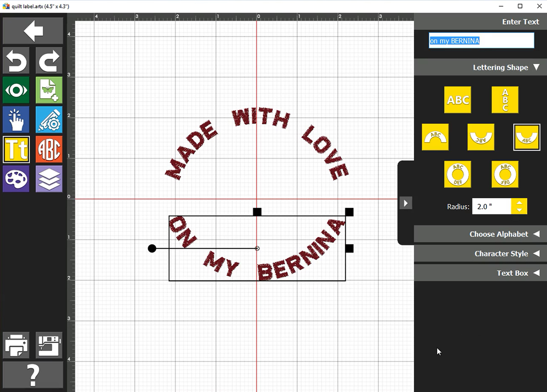Open the ABC monogram tool
547x392 pixels.
pos(49,149)
